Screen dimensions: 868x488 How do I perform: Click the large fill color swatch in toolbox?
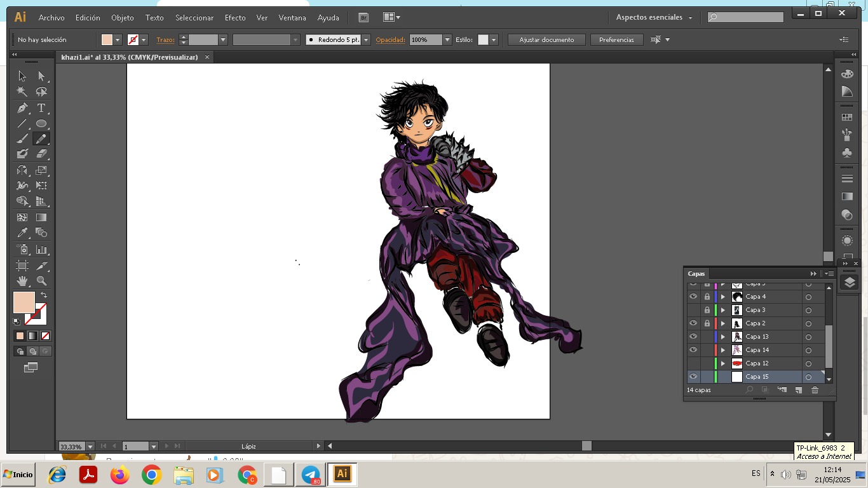coord(24,302)
